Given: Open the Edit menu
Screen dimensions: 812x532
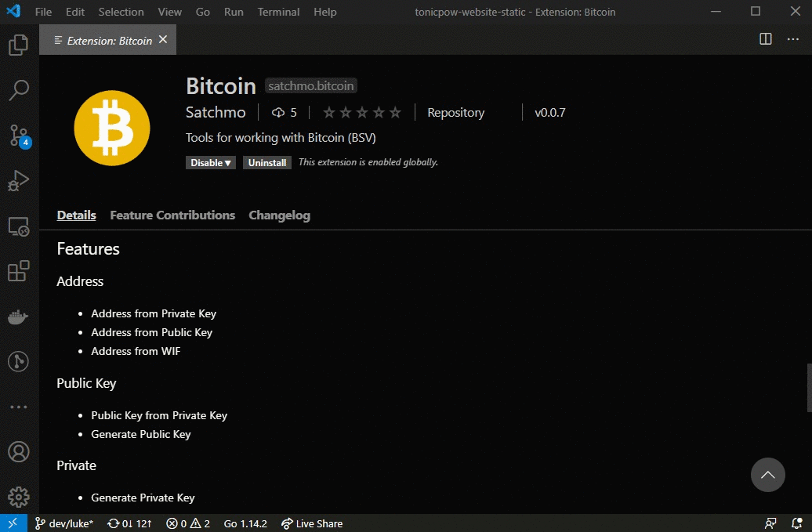Looking at the screenshot, I should coord(75,12).
